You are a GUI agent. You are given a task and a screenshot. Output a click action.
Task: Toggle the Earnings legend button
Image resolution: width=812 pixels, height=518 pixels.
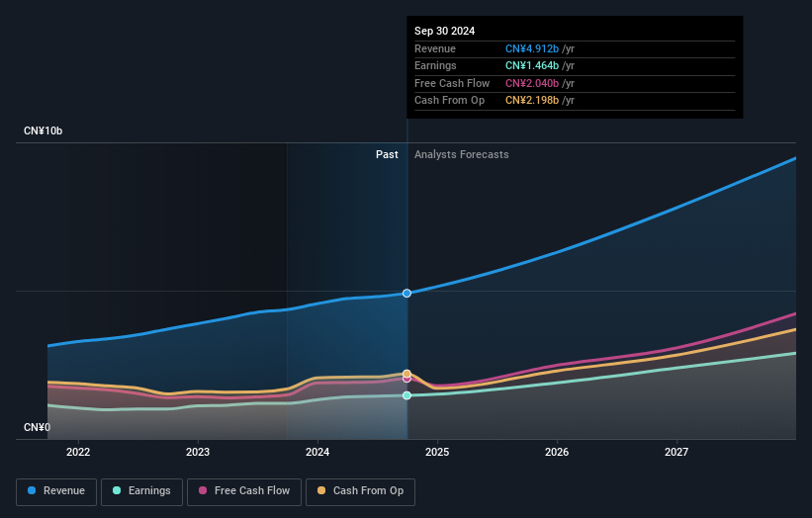click(141, 491)
